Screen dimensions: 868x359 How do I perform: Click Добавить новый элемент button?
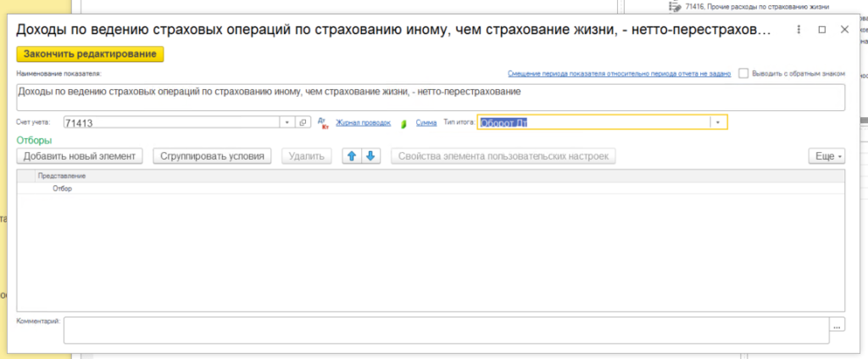point(80,156)
